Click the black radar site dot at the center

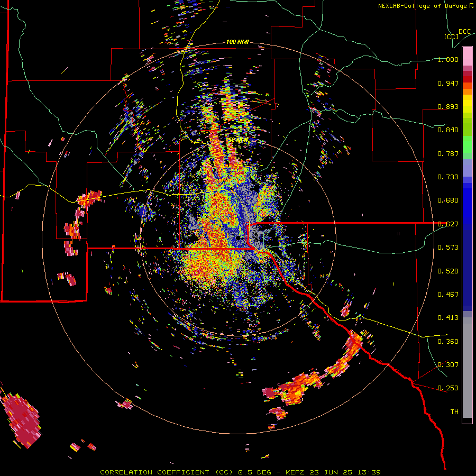pos(239,237)
